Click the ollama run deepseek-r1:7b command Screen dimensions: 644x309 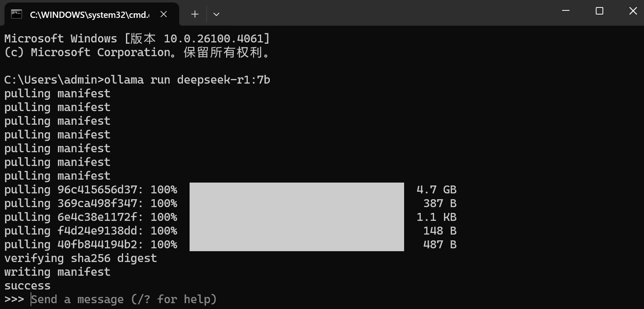[187, 80]
